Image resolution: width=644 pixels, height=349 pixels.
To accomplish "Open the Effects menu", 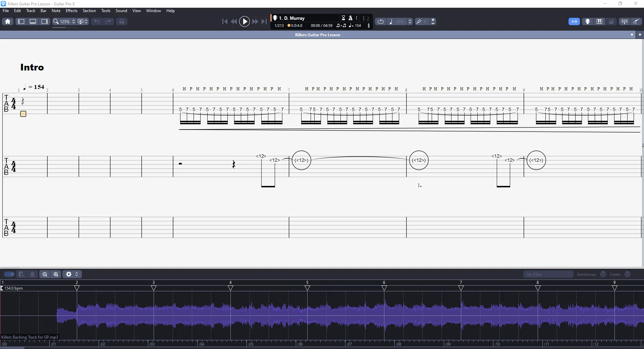I will [x=71, y=11].
